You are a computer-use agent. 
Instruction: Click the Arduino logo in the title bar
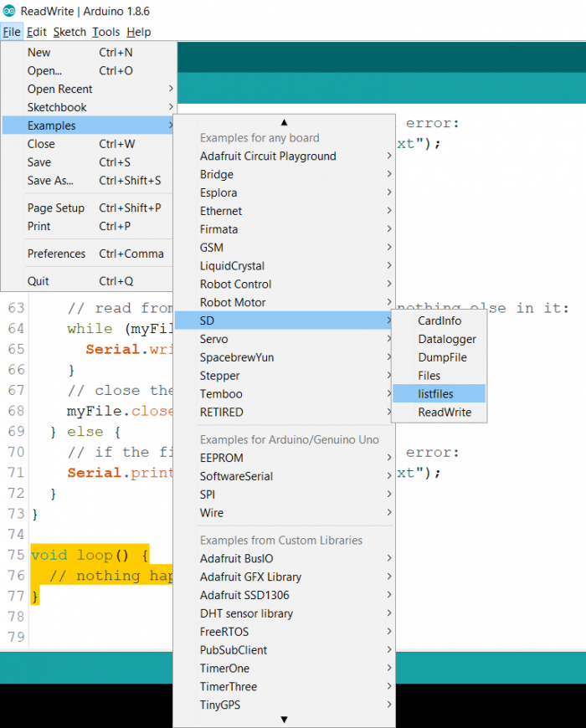(9, 11)
